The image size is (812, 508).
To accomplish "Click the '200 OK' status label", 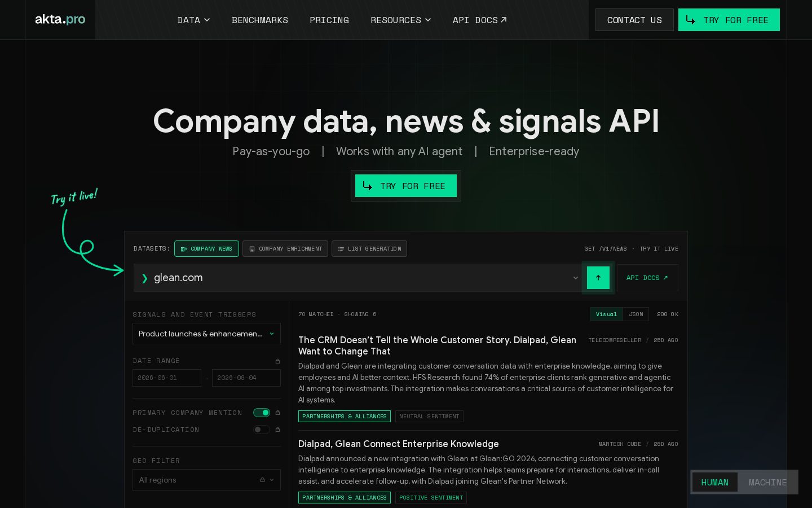I will [x=668, y=314].
